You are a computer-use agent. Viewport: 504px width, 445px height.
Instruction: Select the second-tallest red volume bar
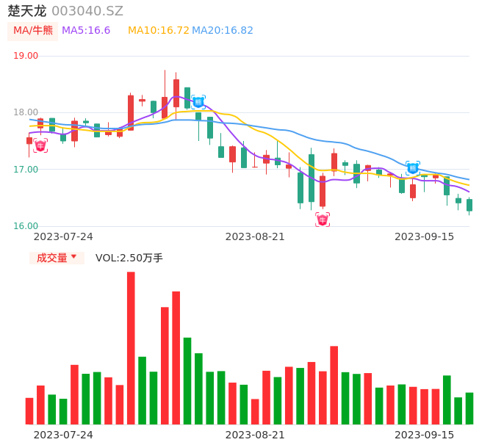pos(176,358)
